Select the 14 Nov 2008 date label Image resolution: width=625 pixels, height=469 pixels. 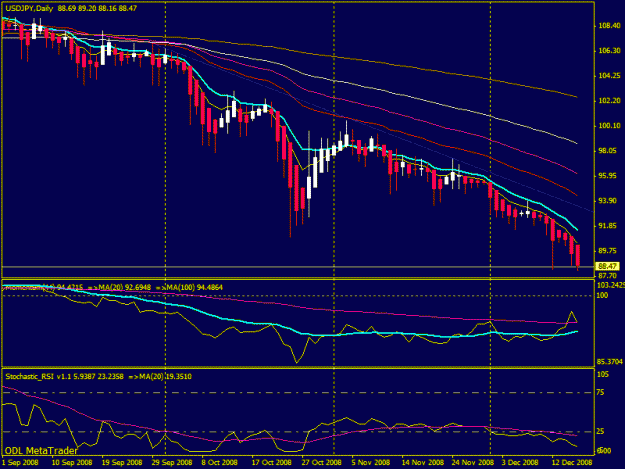[423, 463]
